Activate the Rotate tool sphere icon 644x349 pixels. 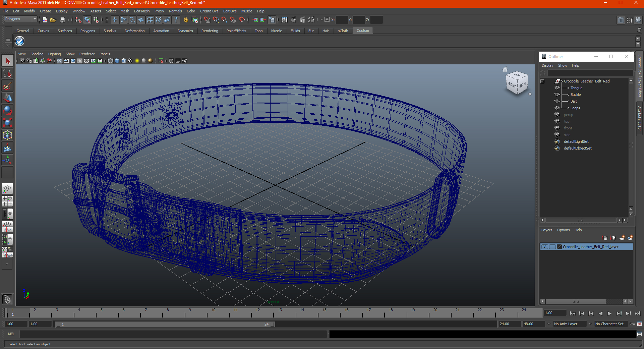(x=7, y=111)
